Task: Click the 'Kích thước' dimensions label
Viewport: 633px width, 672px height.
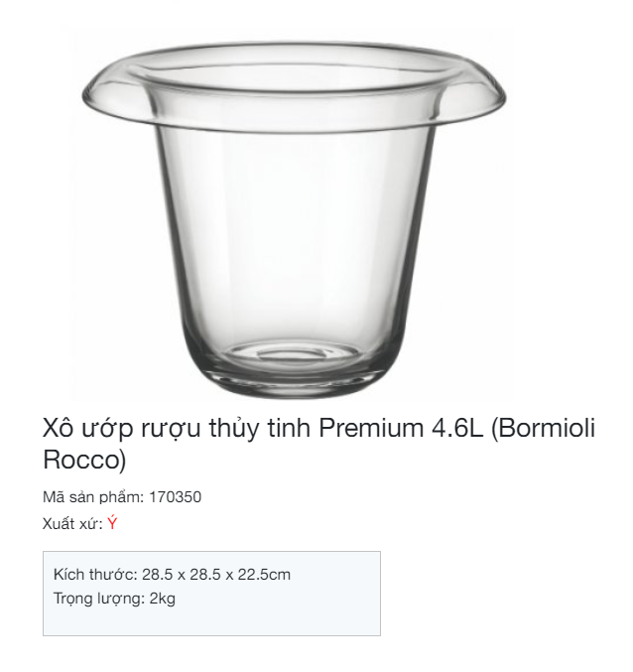Action: [95, 575]
